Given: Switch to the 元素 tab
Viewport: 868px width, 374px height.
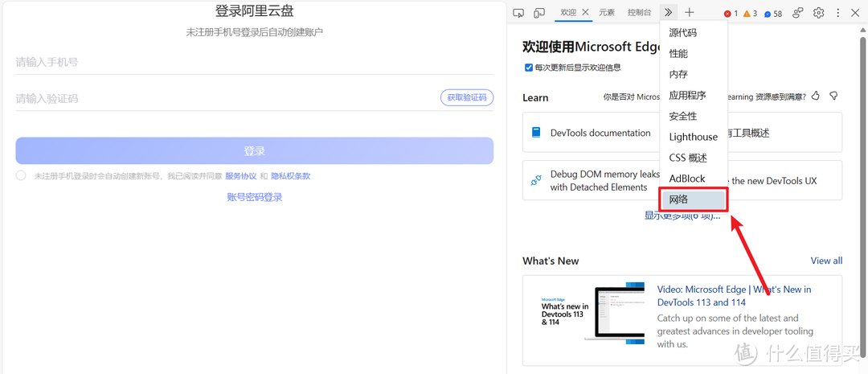Looking at the screenshot, I should 607,12.
